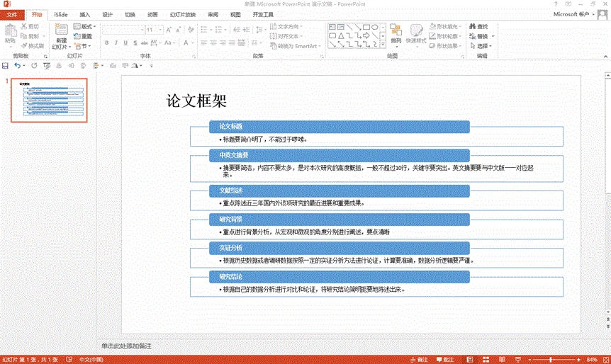611x364 pixels.
Task: Click the Fit slide to window icon
Action: pos(605,359)
